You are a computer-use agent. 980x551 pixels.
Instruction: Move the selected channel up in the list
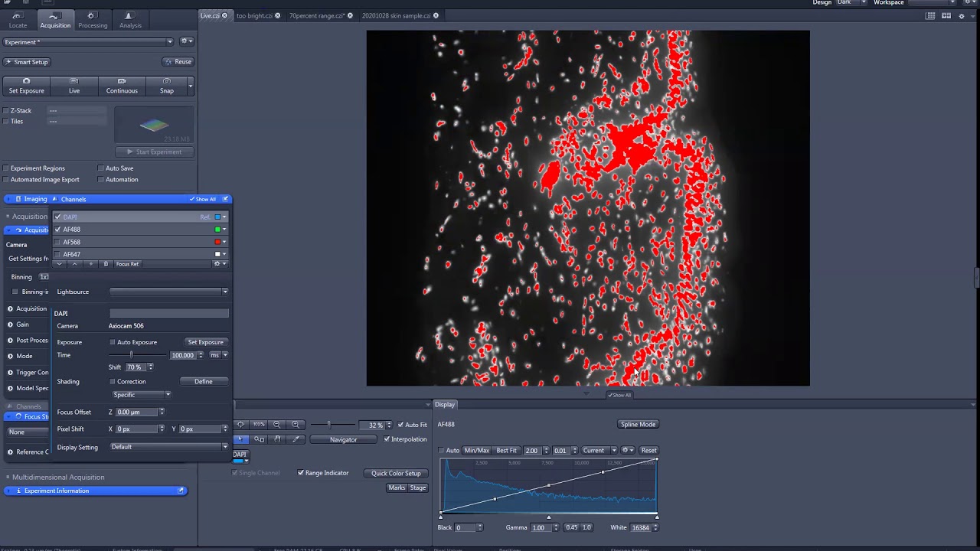point(74,264)
